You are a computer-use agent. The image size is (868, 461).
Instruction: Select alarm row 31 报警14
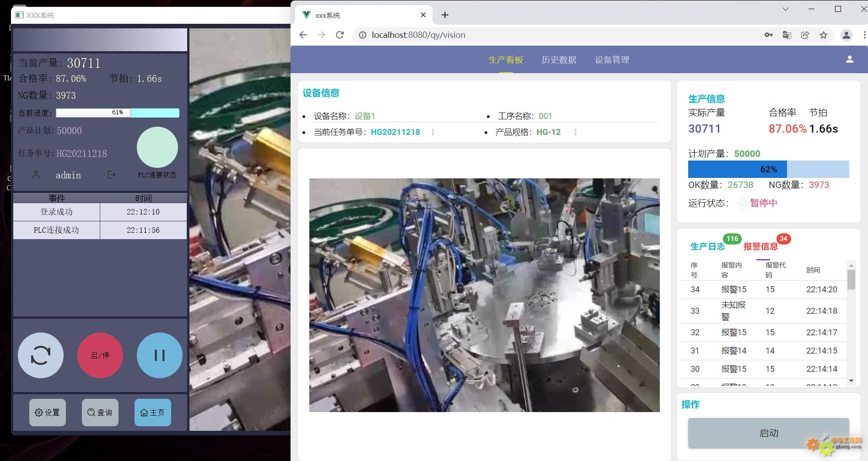(763, 351)
